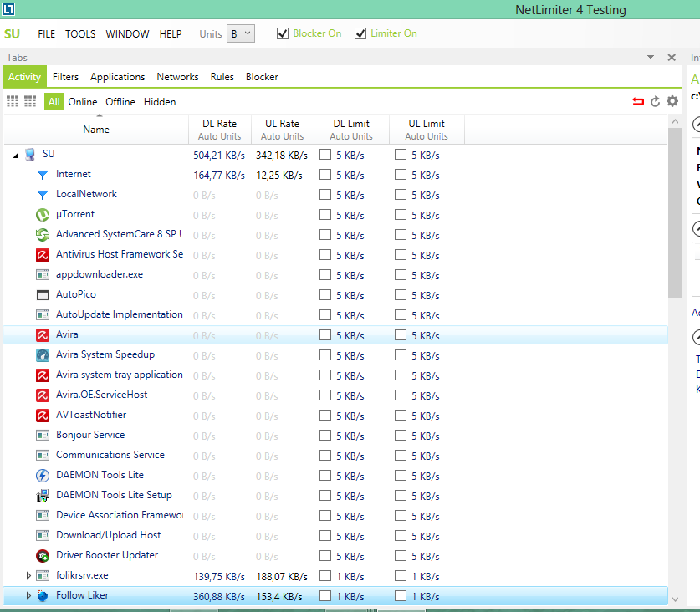Switch to the Filters tab
The width and height of the screenshot is (700, 612).
[65, 77]
